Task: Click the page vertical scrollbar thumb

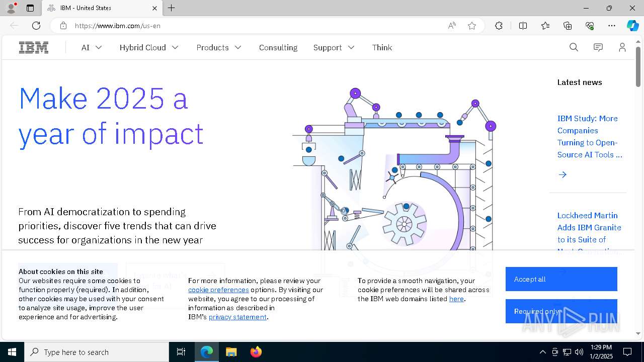Action: [638, 66]
